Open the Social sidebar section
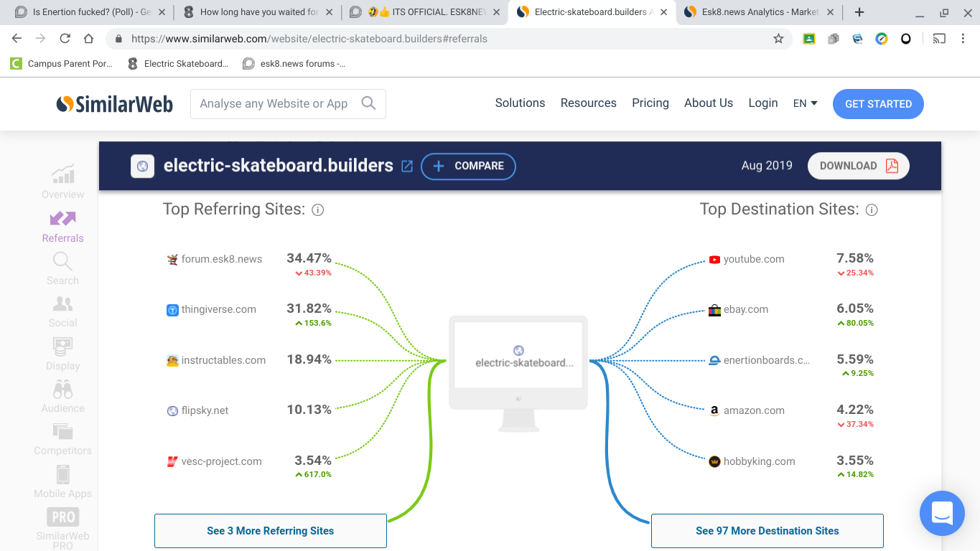This screenshot has height=551, width=980. [63, 311]
